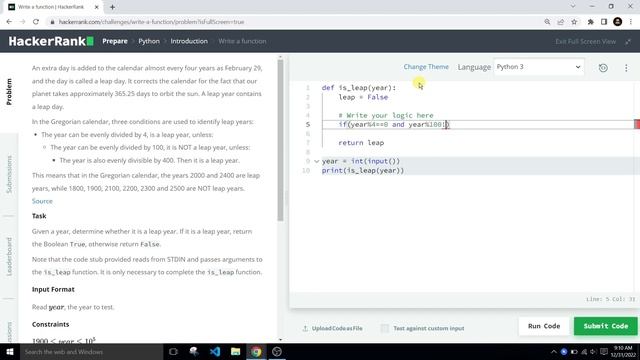The height and width of the screenshot is (360, 640).
Task: Click Upload Code as File text
Action: coord(337,328)
